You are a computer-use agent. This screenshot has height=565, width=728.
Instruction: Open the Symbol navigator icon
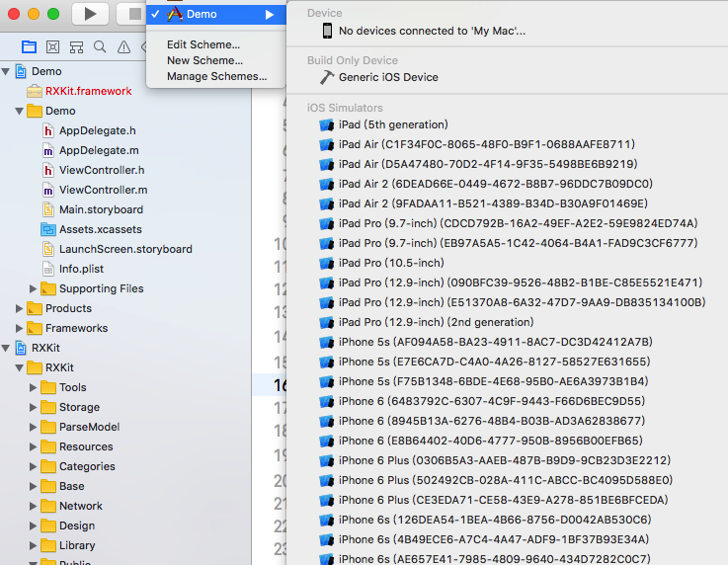tap(77, 46)
